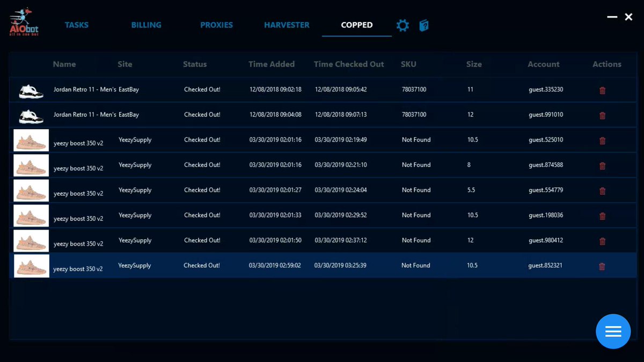Select account guest.980412

[546, 241]
